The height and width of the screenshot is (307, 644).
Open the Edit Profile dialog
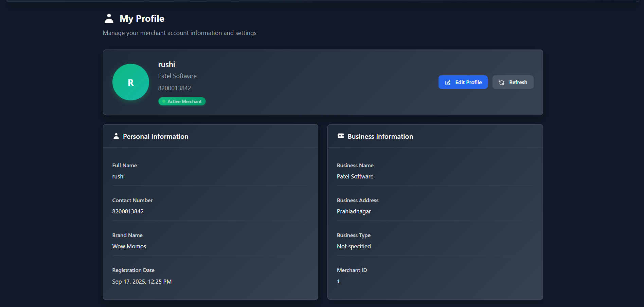pos(463,82)
